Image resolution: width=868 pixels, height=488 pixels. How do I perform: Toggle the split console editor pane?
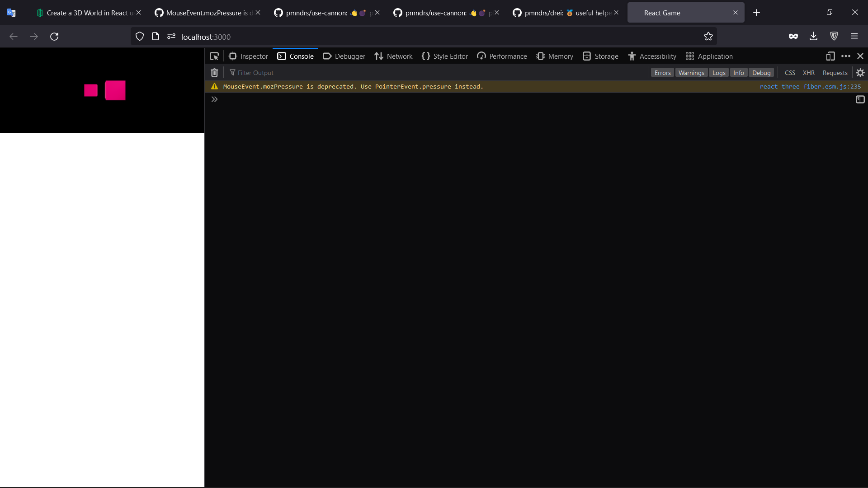coord(860,99)
